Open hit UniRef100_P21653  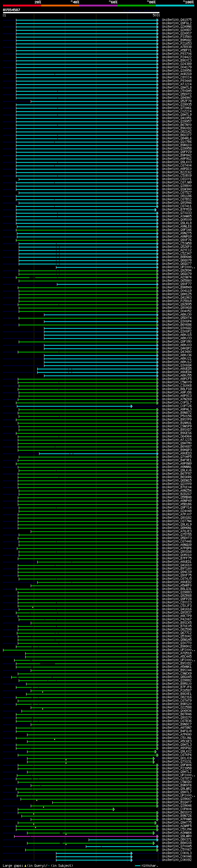pos(177,43)
